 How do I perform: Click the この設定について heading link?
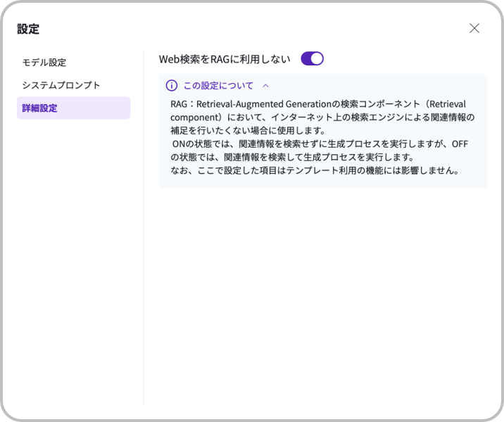[x=218, y=86]
